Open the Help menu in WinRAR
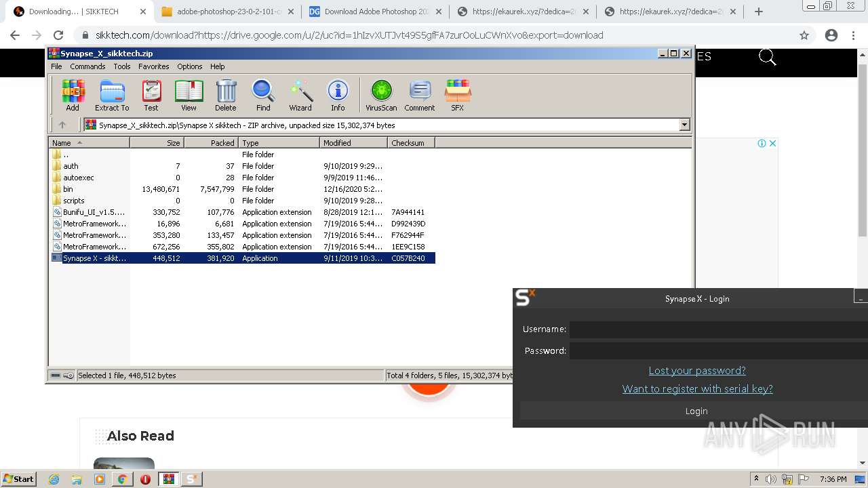This screenshot has height=488, width=868. 218,66
